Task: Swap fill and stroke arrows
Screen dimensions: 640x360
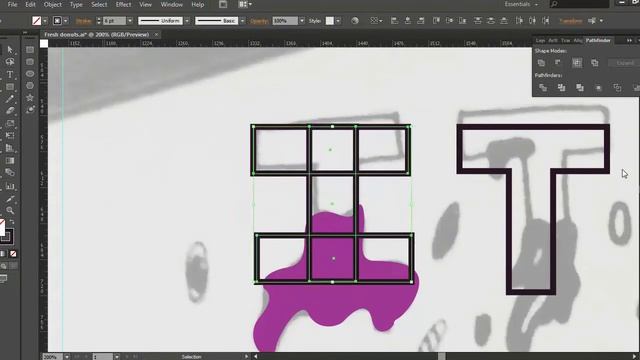Action: [x=12, y=222]
